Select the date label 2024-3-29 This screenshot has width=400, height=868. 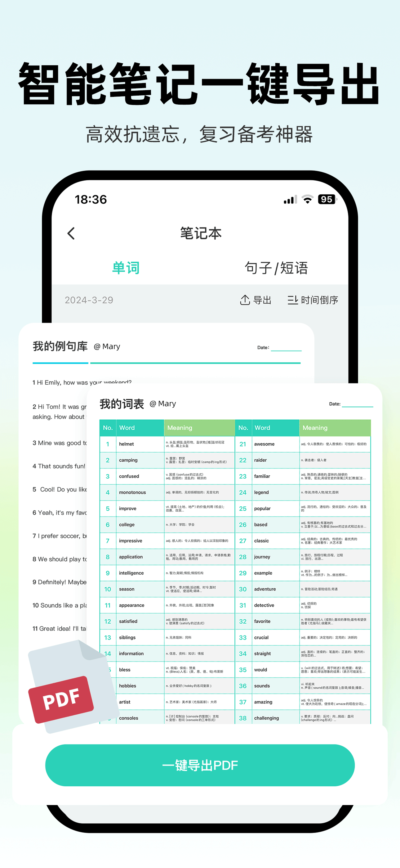coord(89,300)
